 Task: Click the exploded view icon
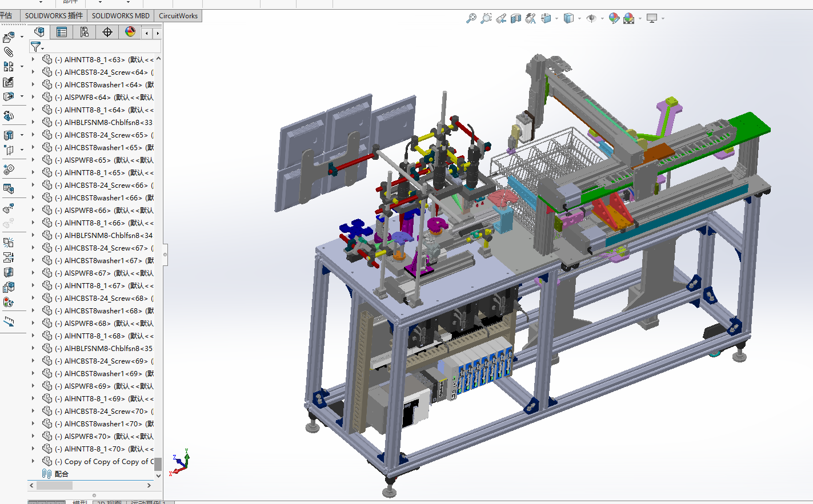point(9,208)
